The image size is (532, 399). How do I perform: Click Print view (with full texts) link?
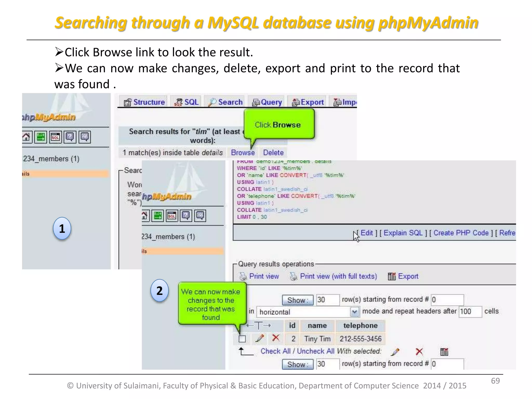(338, 276)
